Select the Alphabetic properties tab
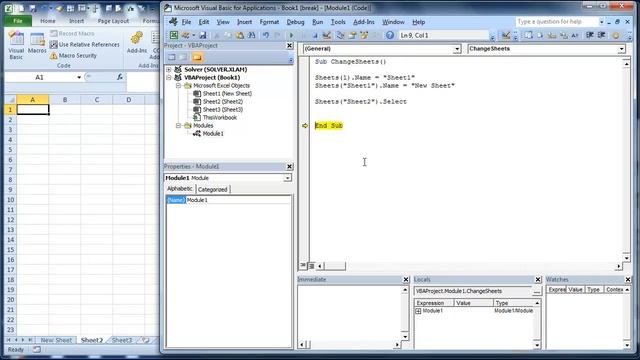 point(180,189)
